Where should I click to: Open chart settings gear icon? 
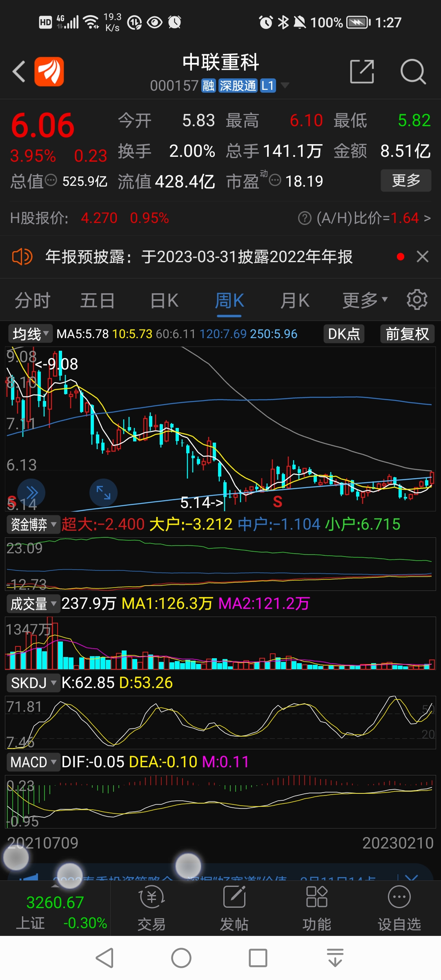417,300
